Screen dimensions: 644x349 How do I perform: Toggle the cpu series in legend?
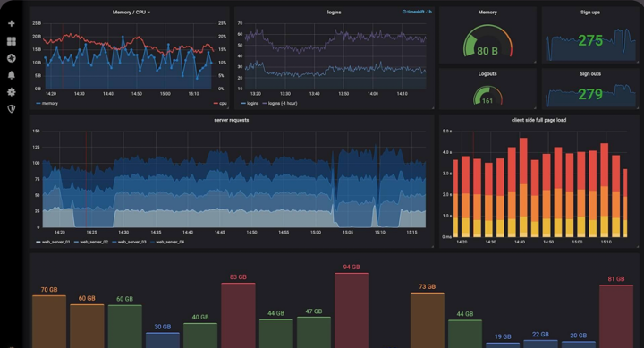(x=221, y=104)
